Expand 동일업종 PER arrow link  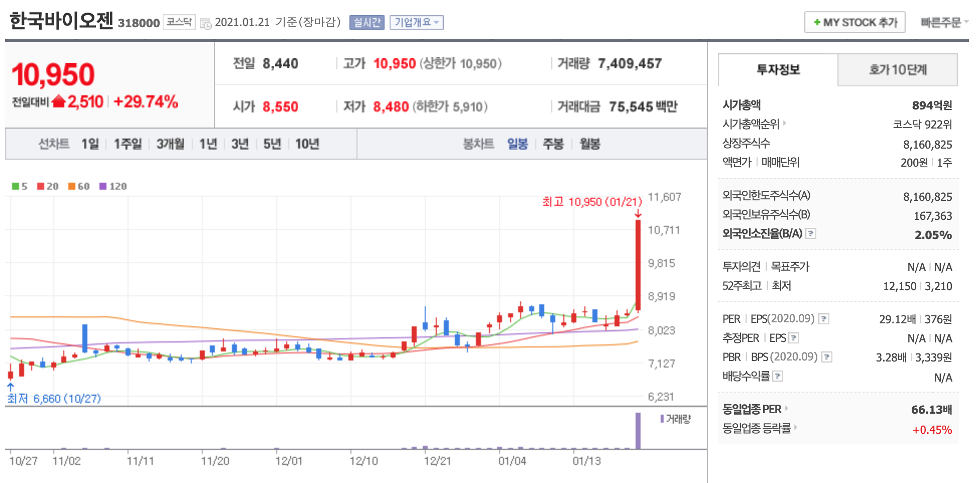(x=787, y=408)
